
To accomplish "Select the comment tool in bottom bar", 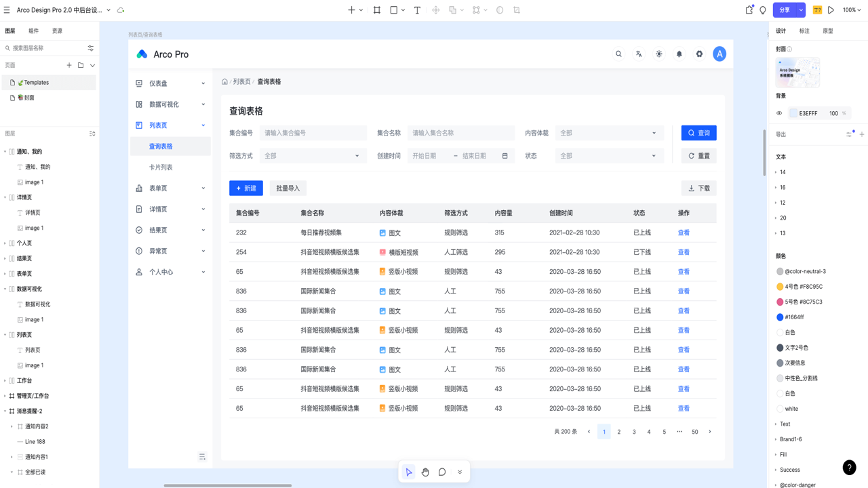I will coord(442,472).
